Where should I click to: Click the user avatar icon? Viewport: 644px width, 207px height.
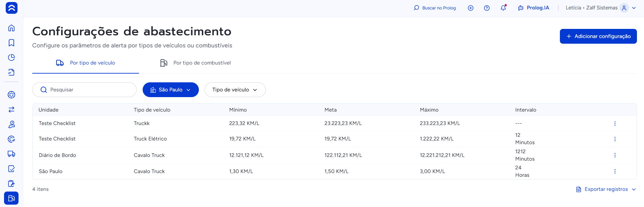(x=624, y=8)
